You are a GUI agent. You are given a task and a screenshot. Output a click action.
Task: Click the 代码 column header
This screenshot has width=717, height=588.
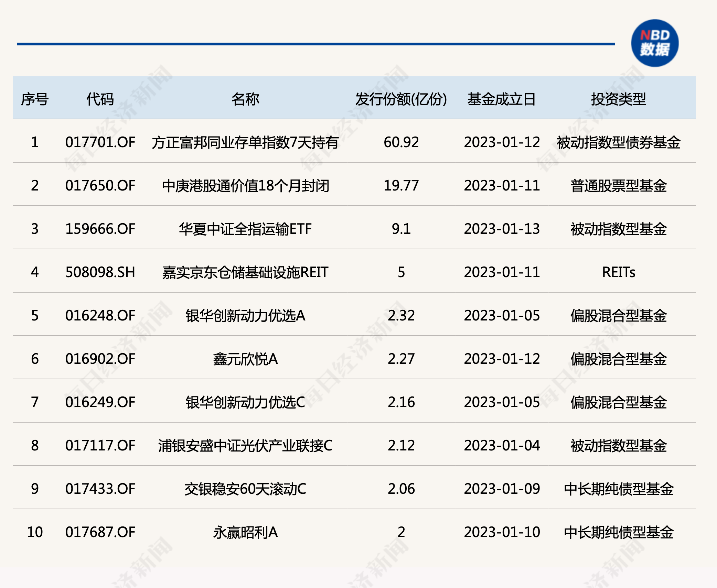coord(100,99)
